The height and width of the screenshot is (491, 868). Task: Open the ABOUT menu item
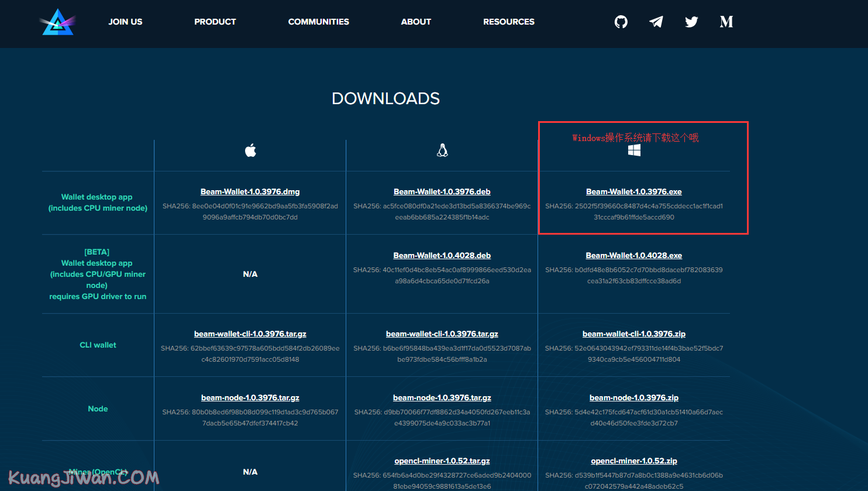point(416,22)
